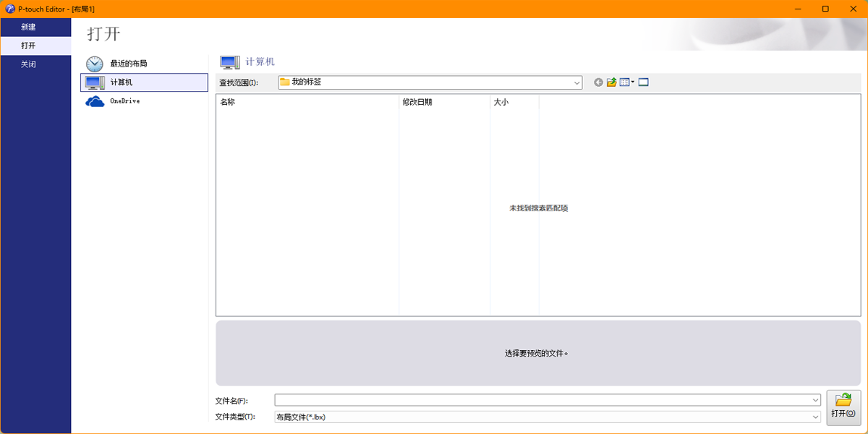Choose 关闭 in the sidebar
Image resolution: width=868 pixels, height=434 pixels.
pyautogui.click(x=35, y=64)
